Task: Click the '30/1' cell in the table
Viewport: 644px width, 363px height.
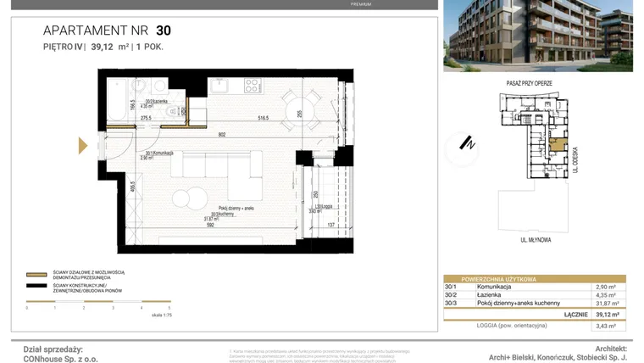Action: pyautogui.click(x=450, y=287)
